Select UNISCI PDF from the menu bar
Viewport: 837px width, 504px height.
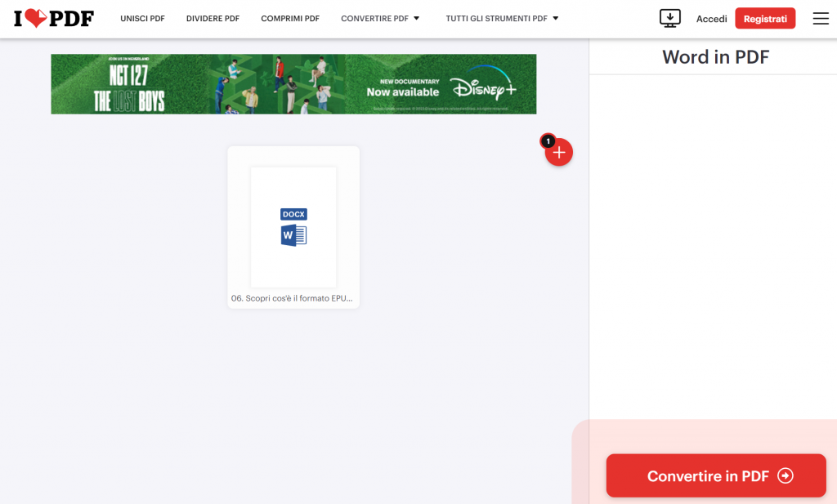tap(142, 18)
